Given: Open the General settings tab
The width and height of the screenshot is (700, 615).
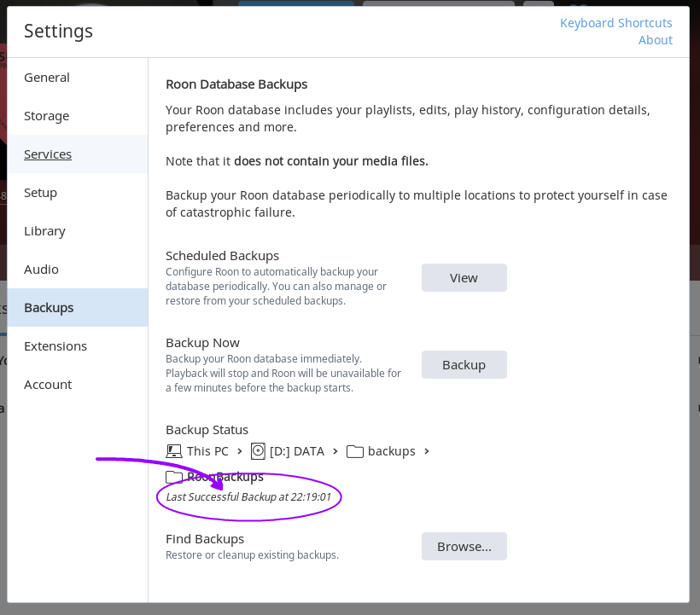Looking at the screenshot, I should pyautogui.click(x=47, y=78).
